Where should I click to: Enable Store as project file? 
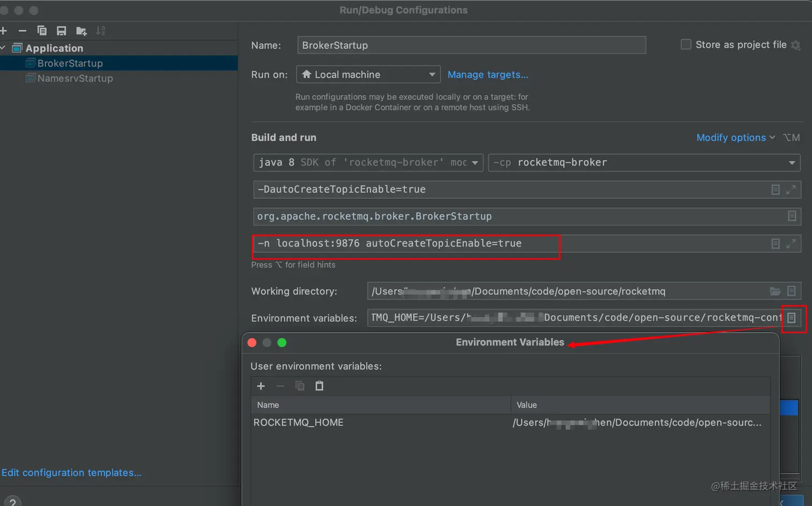coord(686,45)
